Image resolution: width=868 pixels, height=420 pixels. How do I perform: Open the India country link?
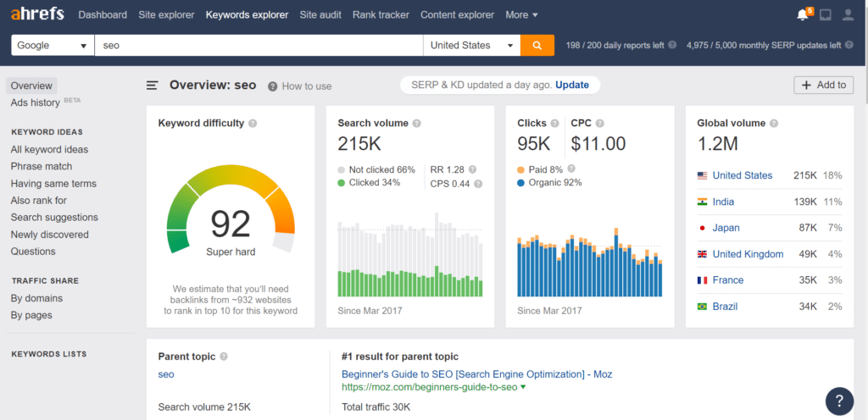point(724,202)
